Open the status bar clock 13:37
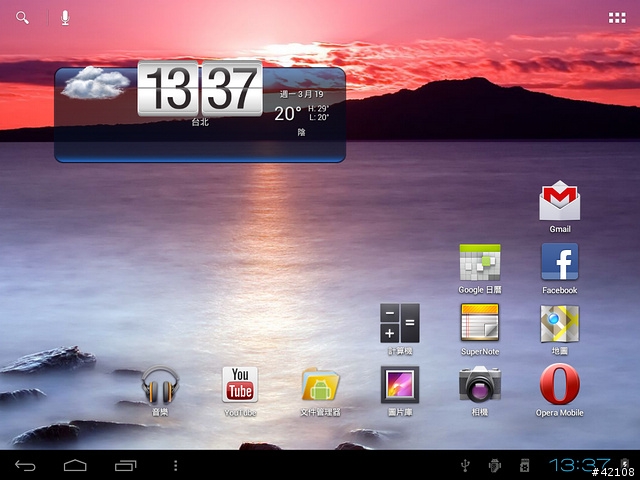Screen dimensions: 640x480 click(580, 465)
